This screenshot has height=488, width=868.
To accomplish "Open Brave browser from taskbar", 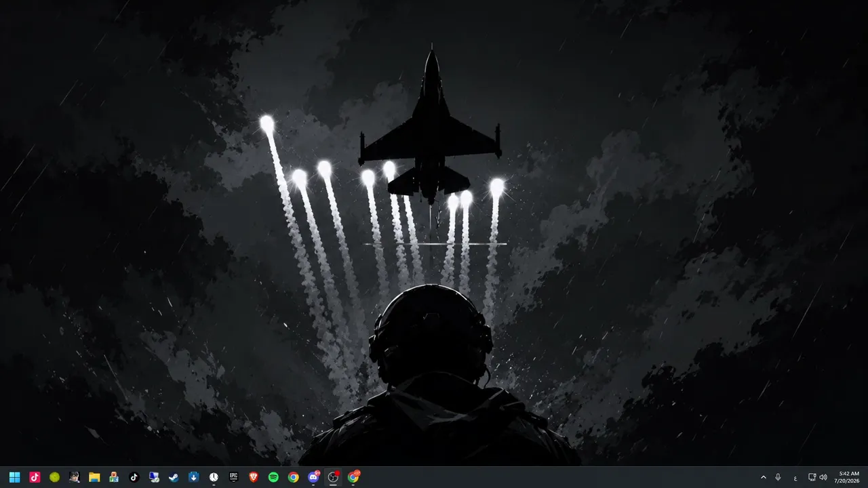I will tap(254, 477).
